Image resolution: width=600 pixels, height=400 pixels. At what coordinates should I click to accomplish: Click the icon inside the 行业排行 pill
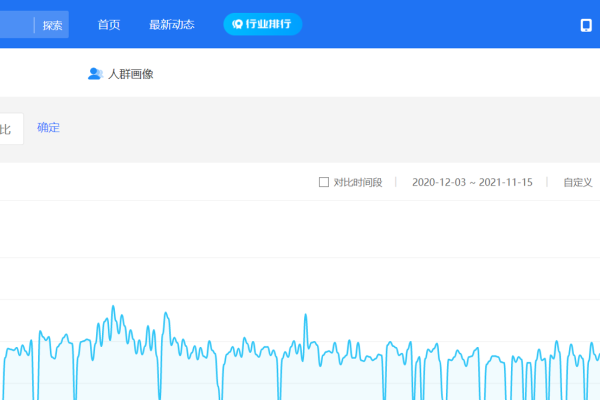pyautogui.click(x=237, y=24)
